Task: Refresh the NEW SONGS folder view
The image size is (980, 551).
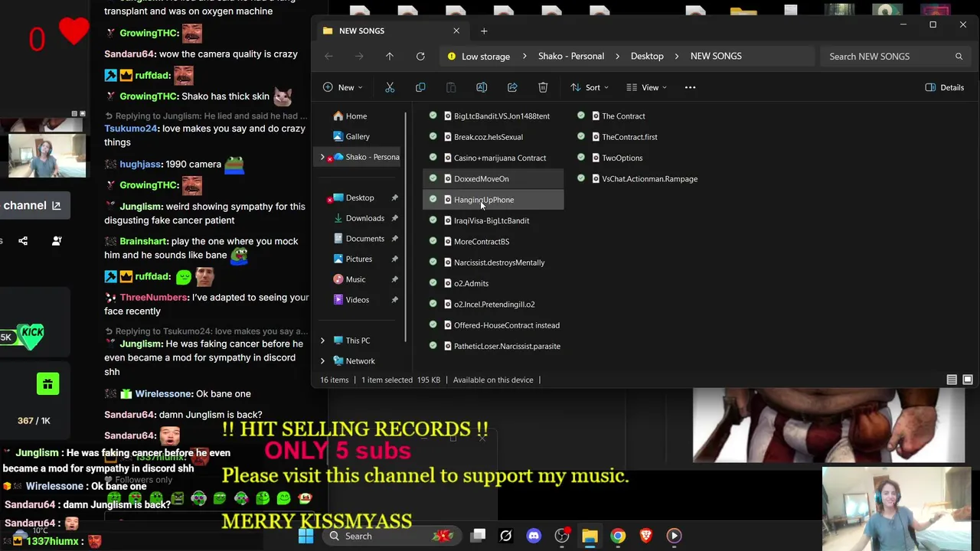Action: coord(420,56)
